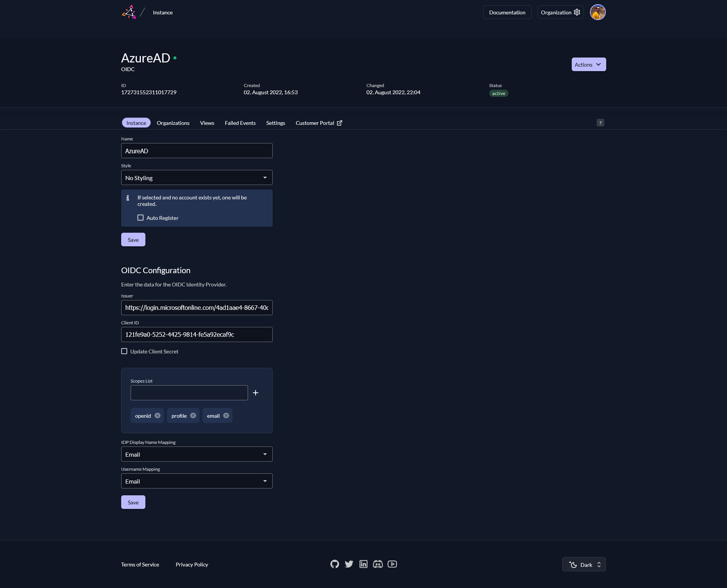Click the Twitter icon in footer
This screenshot has width=727, height=588.
(349, 564)
